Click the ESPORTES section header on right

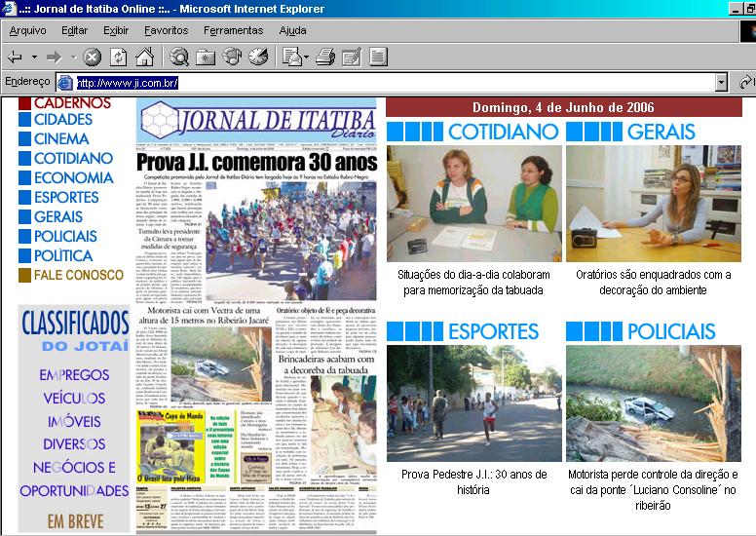point(463,331)
